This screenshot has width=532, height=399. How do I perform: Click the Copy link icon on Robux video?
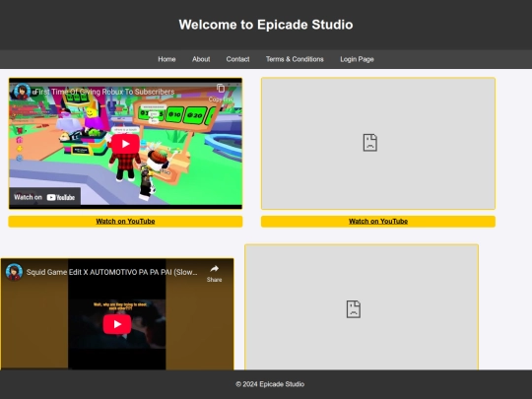221,89
